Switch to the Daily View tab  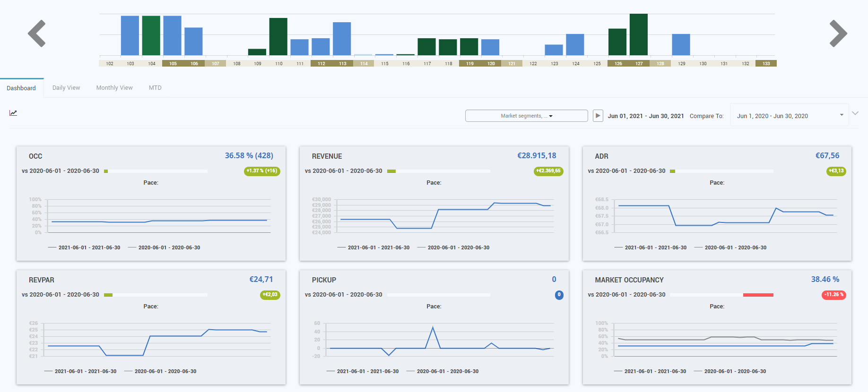pos(66,88)
